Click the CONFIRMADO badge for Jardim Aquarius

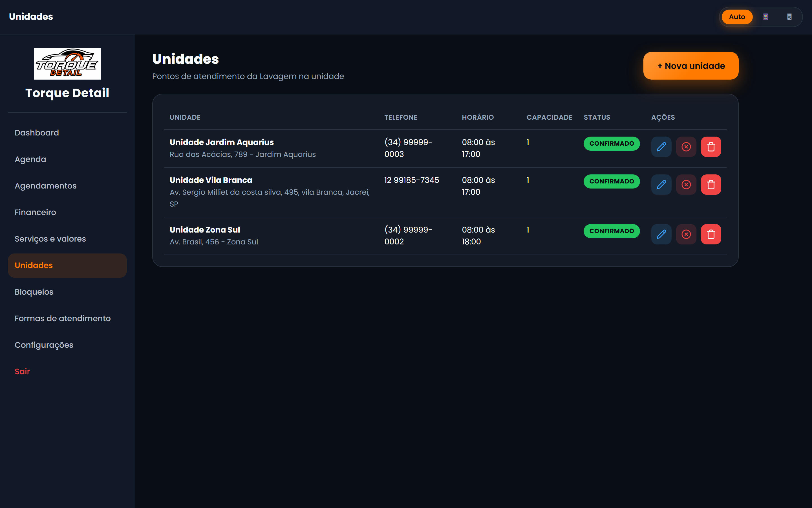[611, 143]
